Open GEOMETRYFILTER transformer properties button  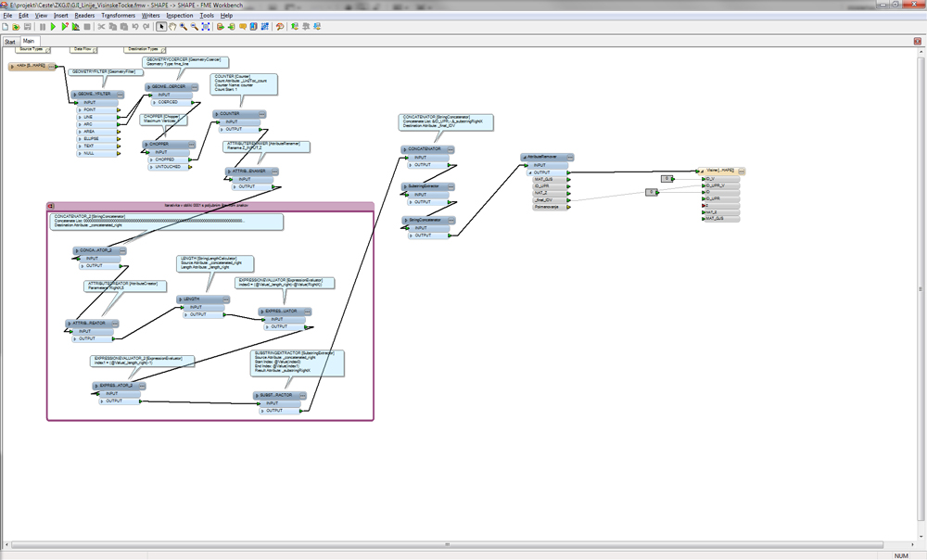tap(120, 94)
